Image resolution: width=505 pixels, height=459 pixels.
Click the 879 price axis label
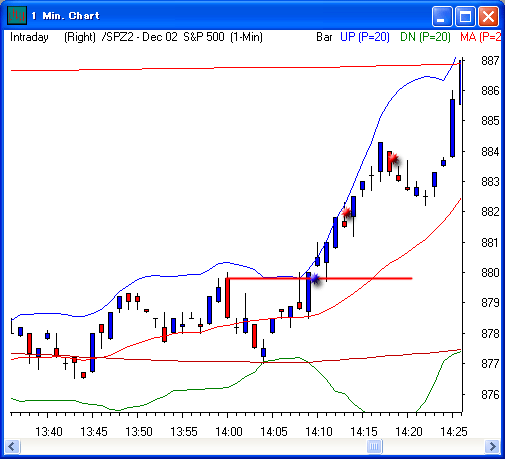click(490, 303)
